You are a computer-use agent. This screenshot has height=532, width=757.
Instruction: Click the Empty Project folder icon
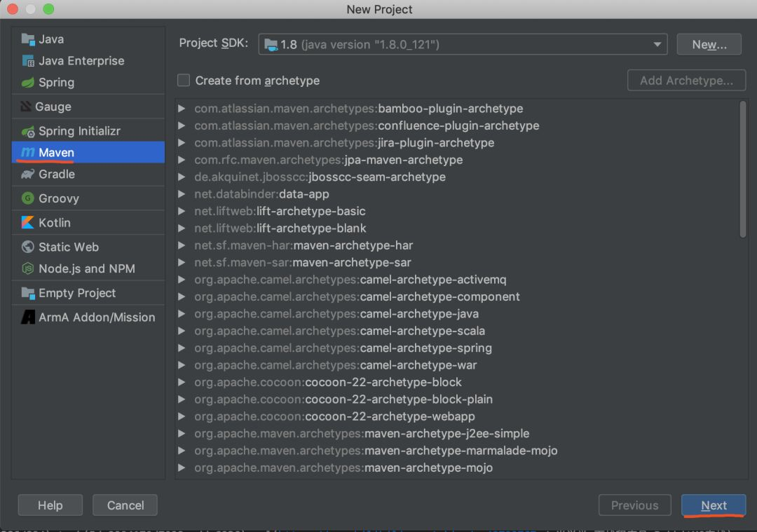(28, 293)
